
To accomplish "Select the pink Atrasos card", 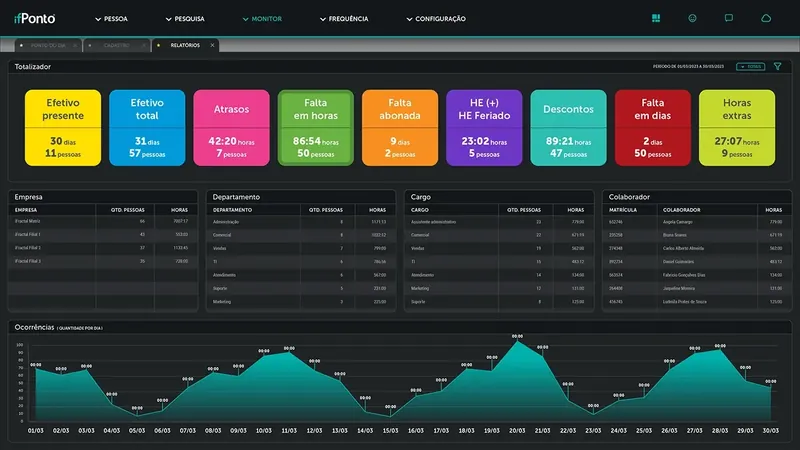I will coord(231,128).
